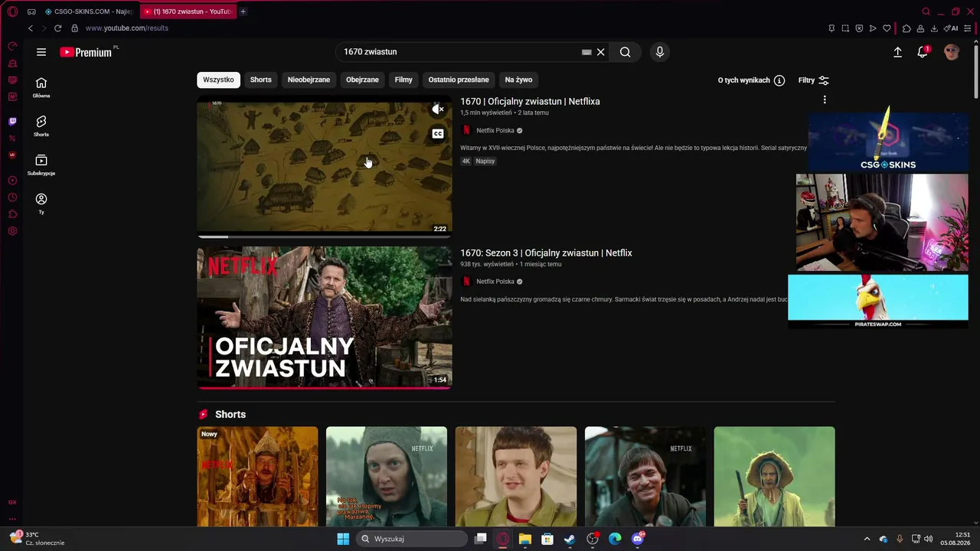Open the YouTube upload/create button
This screenshot has width=980, height=551.
point(897,52)
